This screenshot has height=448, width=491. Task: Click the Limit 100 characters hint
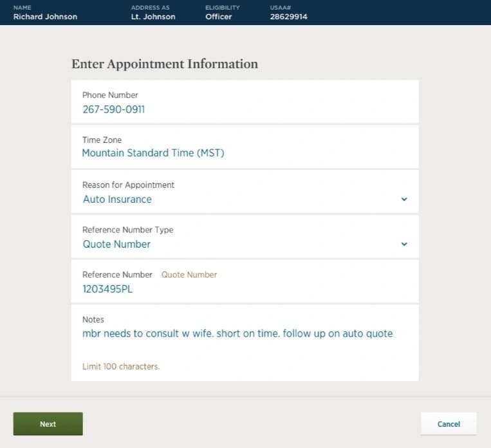(x=121, y=366)
